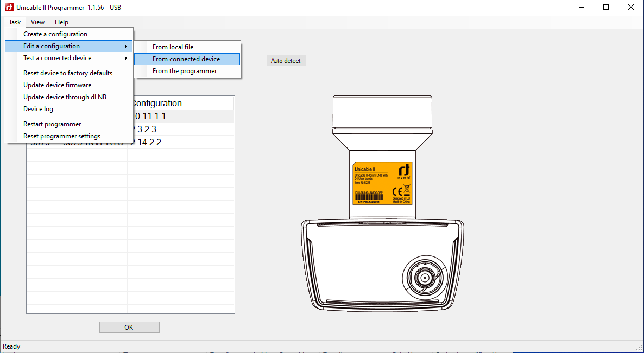Choose From local file option
The width and height of the screenshot is (644, 353).
click(173, 47)
